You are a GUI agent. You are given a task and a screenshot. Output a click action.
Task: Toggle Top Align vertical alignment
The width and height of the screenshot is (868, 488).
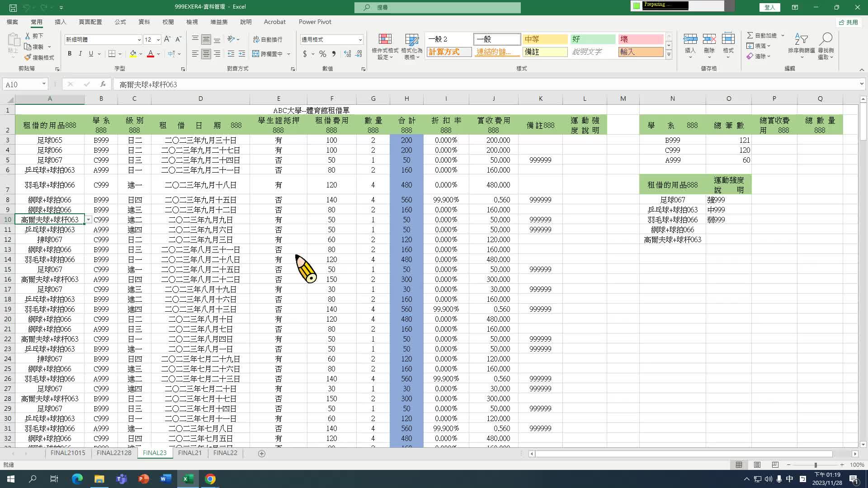[x=195, y=39]
